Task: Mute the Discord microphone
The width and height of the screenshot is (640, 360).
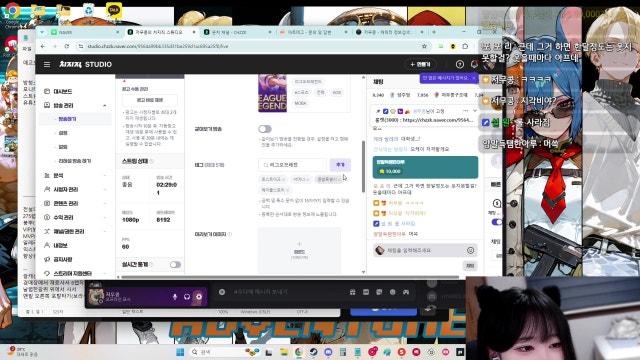Action: pos(175,296)
